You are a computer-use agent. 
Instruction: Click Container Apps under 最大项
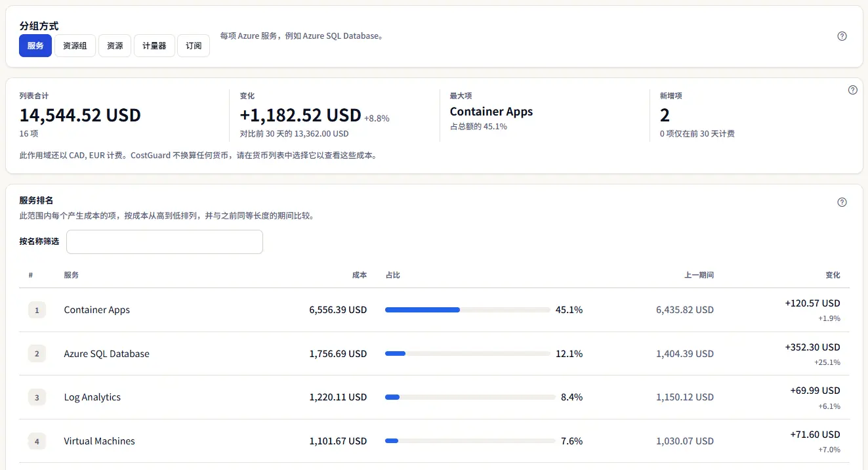pos(491,112)
